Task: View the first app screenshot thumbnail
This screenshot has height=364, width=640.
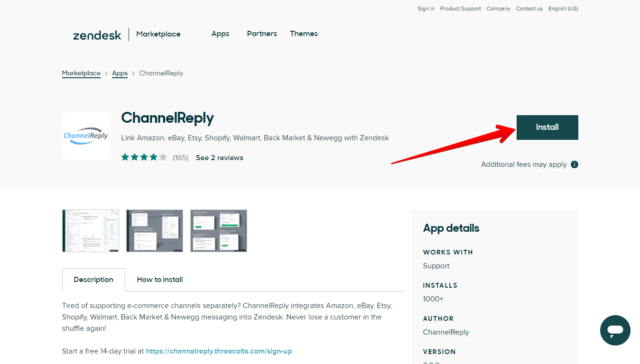Action: pos(91,231)
